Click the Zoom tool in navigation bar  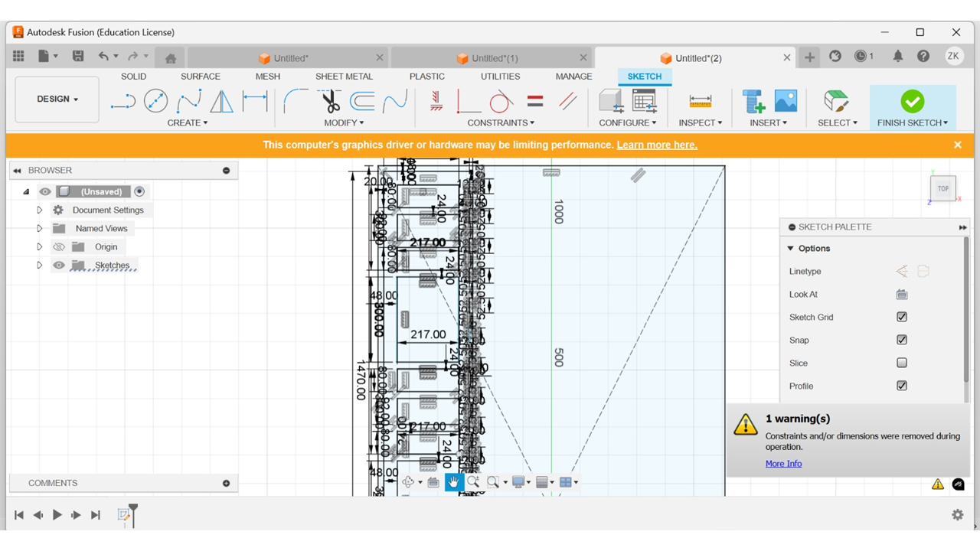pyautogui.click(x=473, y=482)
